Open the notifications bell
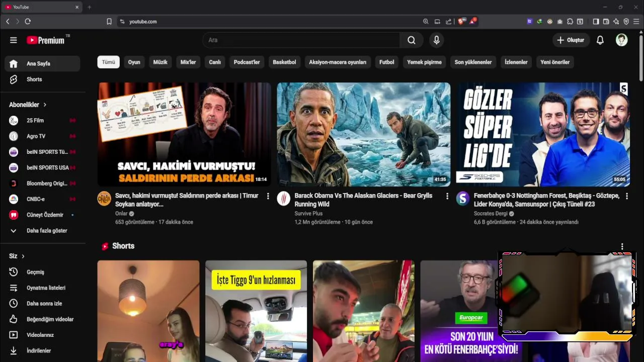644x362 pixels. (600, 40)
